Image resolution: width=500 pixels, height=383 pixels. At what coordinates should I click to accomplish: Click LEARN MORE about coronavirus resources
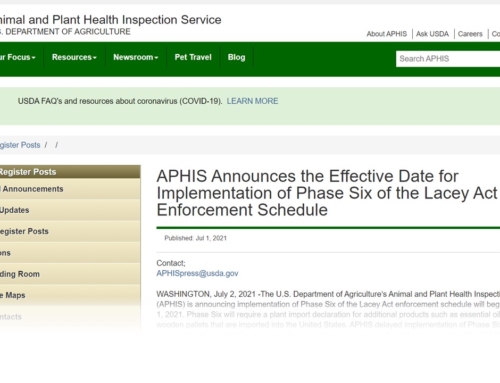pos(252,101)
